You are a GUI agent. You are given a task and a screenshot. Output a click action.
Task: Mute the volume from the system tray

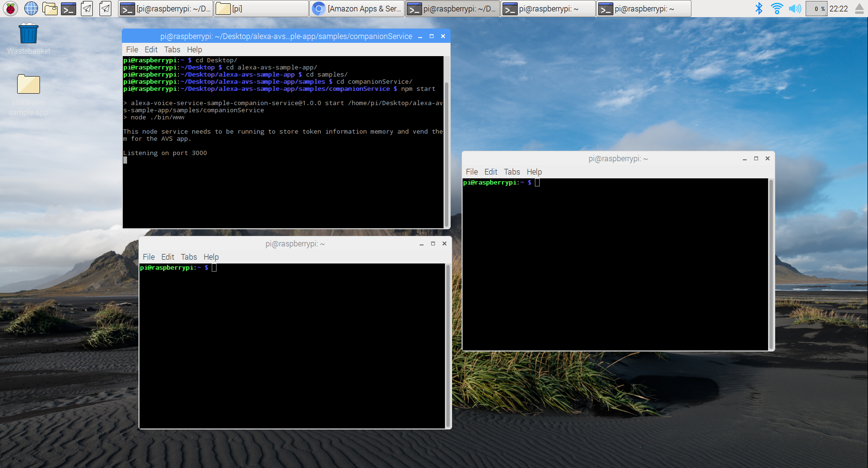point(795,8)
